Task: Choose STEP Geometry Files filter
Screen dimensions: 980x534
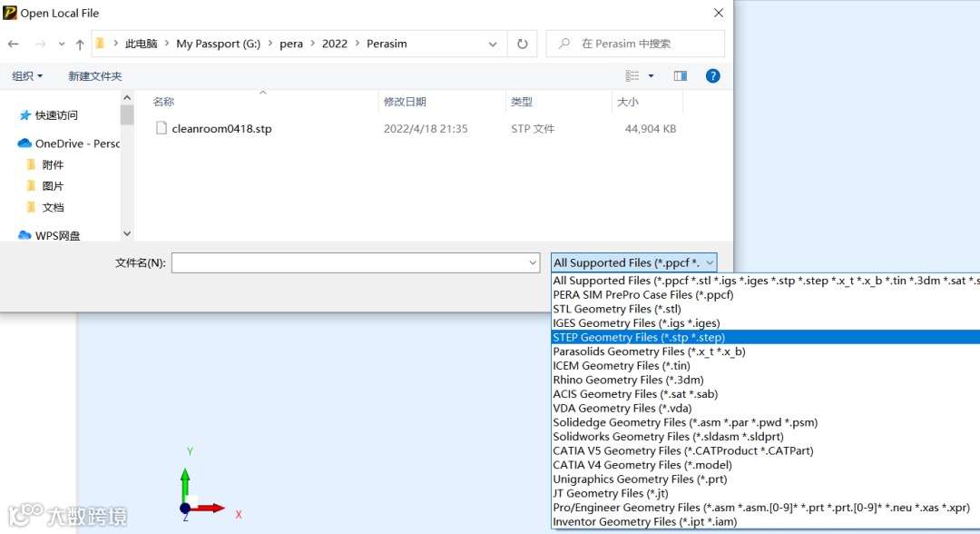Action: coord(766,338)
